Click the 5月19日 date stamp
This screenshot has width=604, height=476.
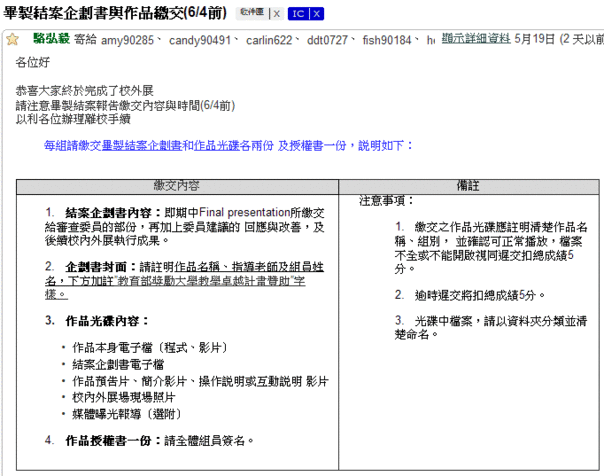533,40
